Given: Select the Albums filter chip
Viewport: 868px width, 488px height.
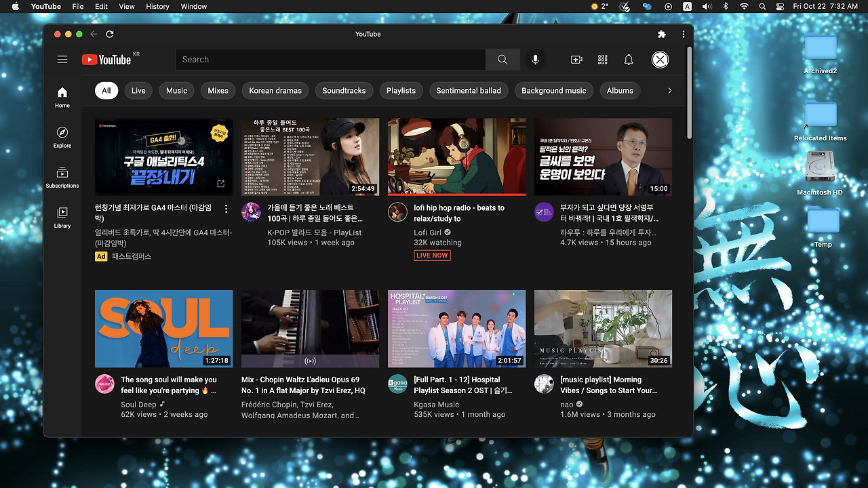Looking at the screenshot, I should coord(620,91).
